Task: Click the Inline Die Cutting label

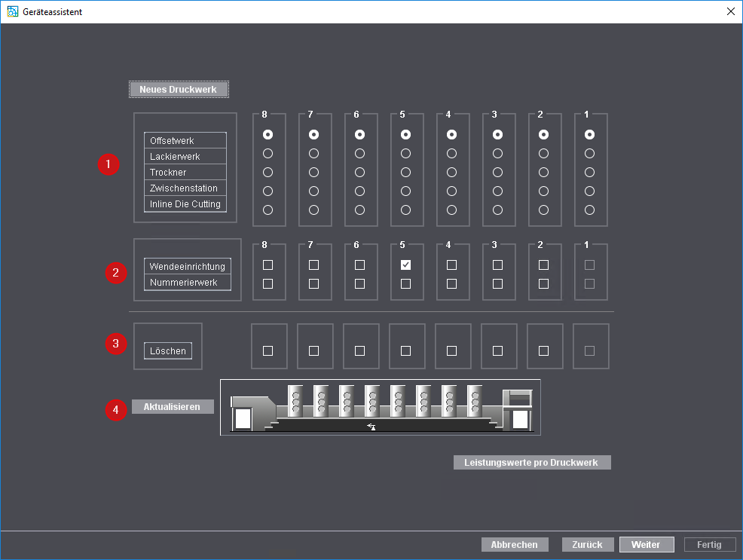Action: point(185,204)
